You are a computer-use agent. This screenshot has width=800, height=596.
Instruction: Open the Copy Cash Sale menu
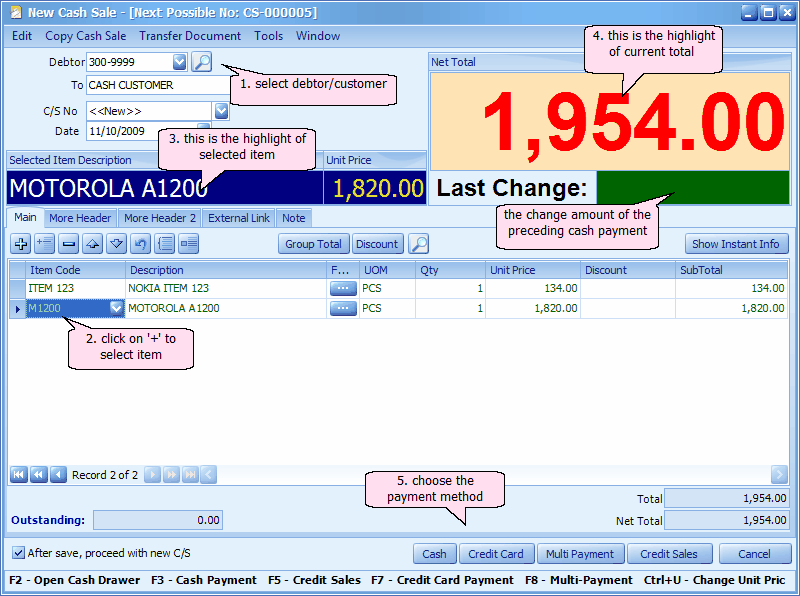(86, 36)
